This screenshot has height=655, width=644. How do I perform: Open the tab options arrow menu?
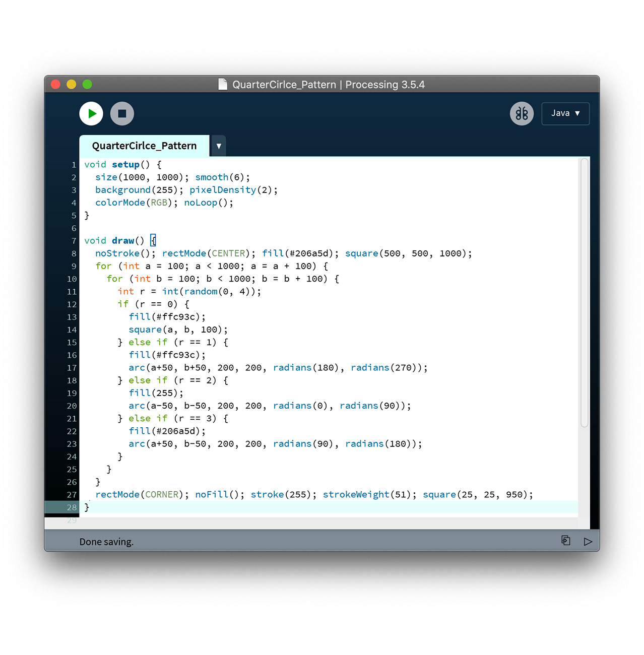(219, 146)
